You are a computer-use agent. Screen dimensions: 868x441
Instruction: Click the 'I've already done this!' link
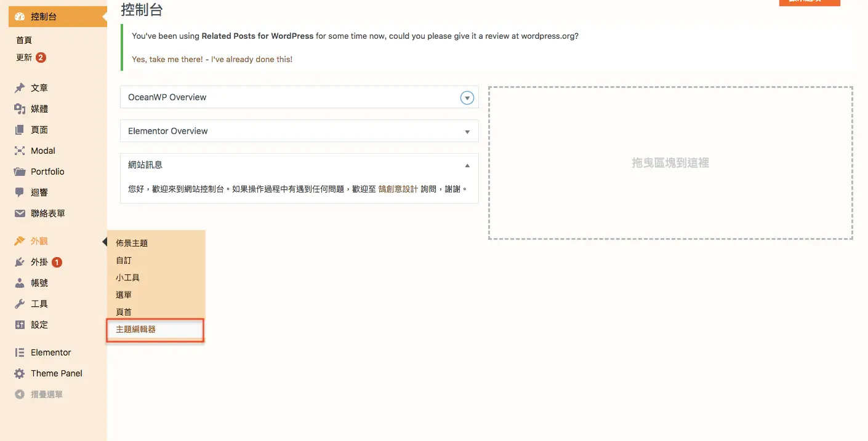pyautogui.click(x=252, y=60)
